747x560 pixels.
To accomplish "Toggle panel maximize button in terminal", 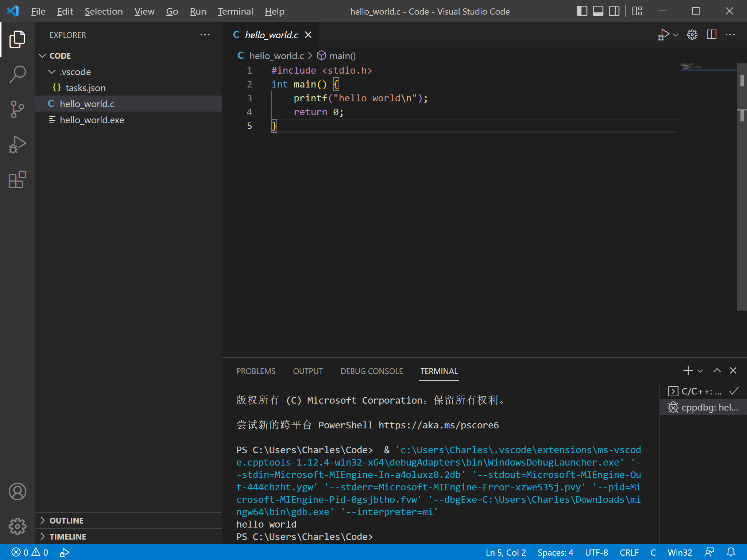I will [x=717, y=370].
